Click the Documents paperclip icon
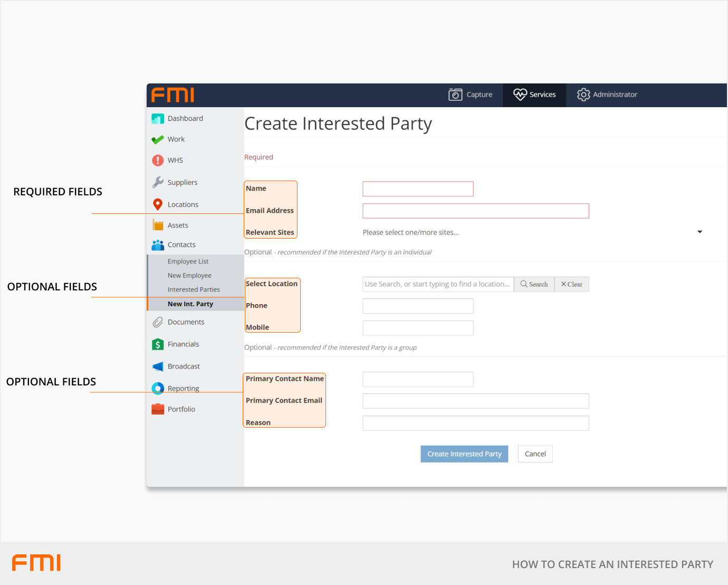The height and width of the screenshot is (585, 728). tap(157, 322)
